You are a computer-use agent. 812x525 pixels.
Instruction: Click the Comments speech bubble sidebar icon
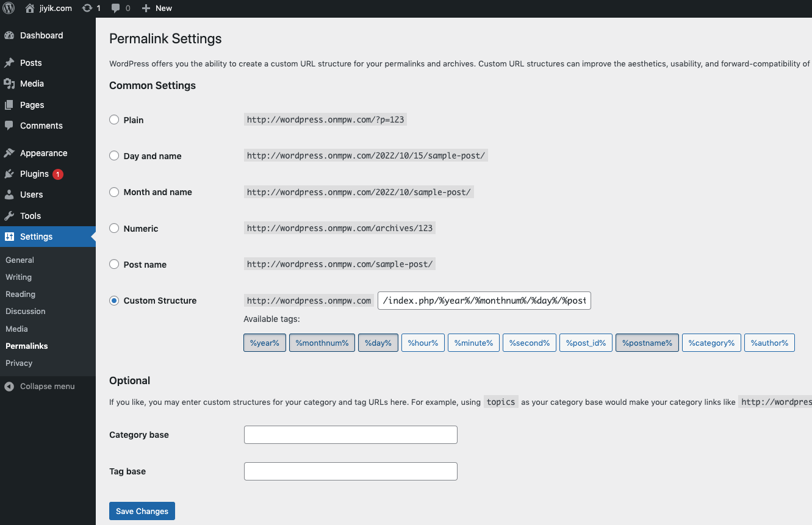click(9, 126)
